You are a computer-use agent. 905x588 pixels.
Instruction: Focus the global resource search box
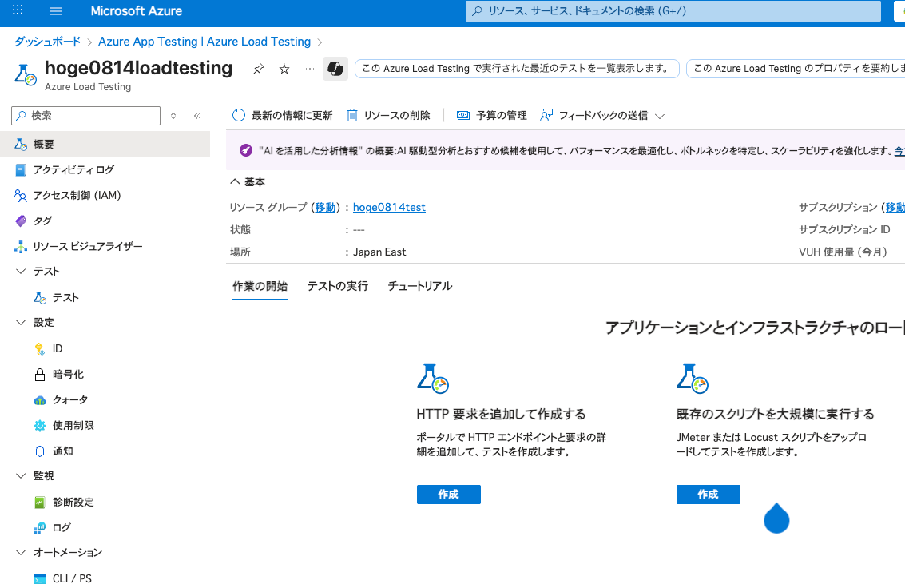click(673, 11)
